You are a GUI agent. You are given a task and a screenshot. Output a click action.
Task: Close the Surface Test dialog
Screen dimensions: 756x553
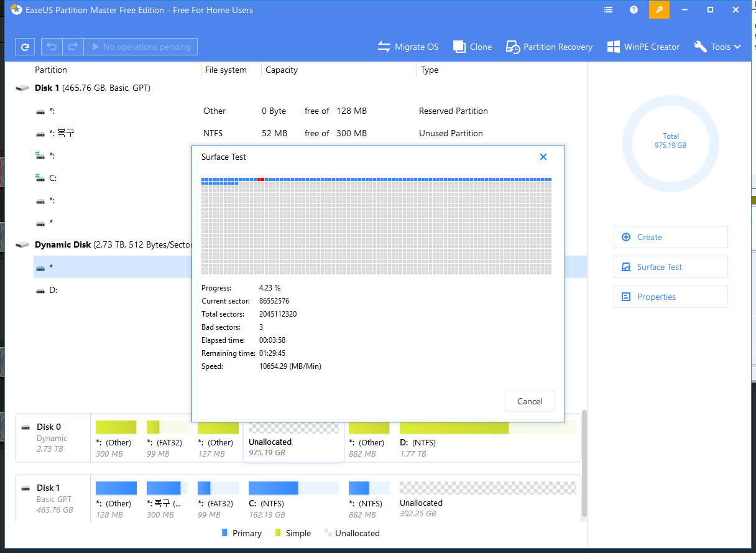[x=543, y=157]
